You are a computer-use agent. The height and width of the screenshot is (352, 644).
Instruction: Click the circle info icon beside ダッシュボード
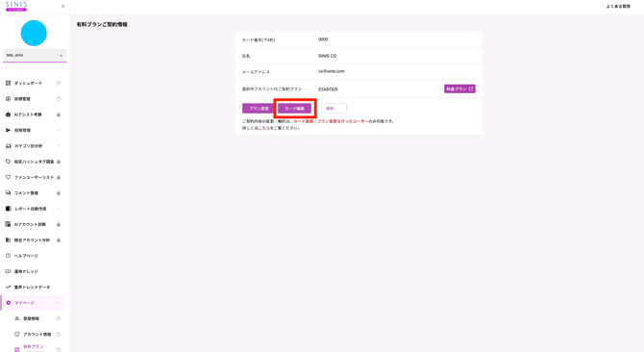[59, 83]
